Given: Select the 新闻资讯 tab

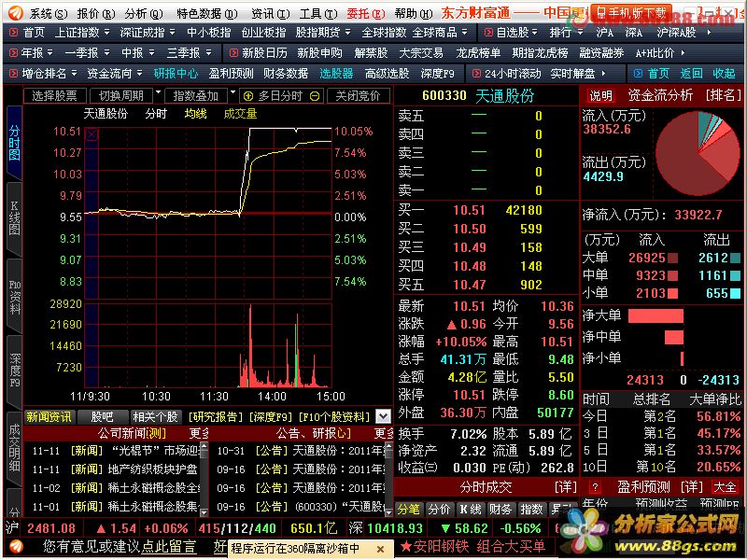Looking at the screenshot, I should pos(49,416).
